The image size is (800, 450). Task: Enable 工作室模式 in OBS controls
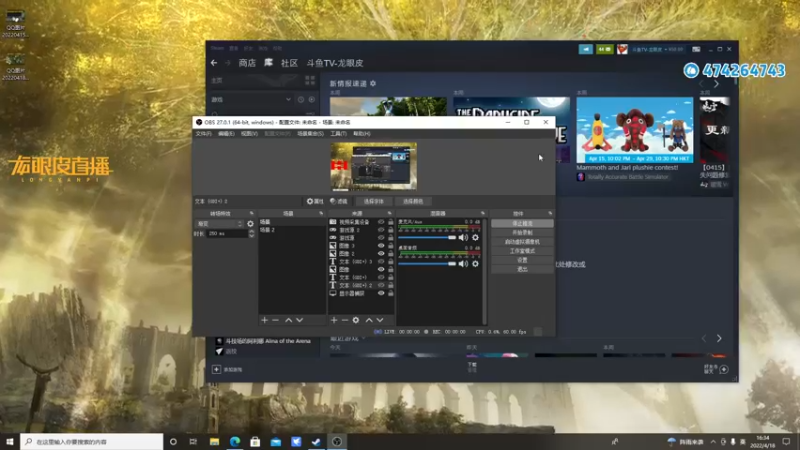click(x=522, y=251)
